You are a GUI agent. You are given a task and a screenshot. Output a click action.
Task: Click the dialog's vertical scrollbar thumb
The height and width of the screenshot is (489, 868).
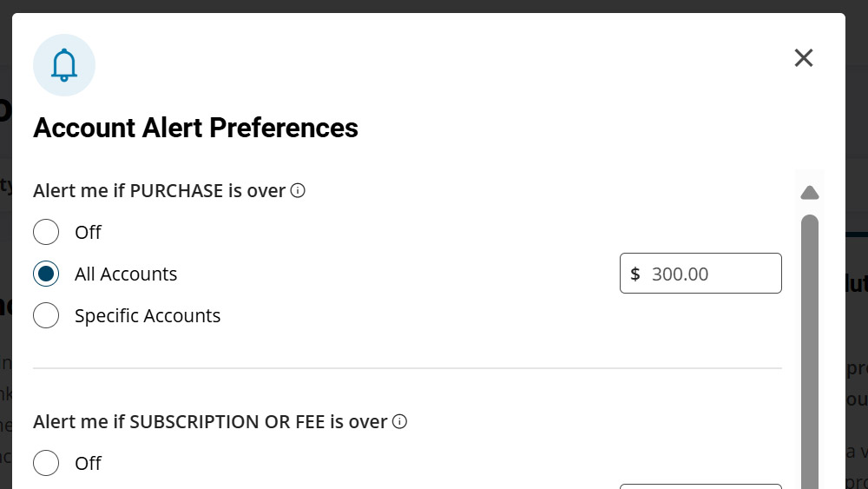click(x=809, y=347)
